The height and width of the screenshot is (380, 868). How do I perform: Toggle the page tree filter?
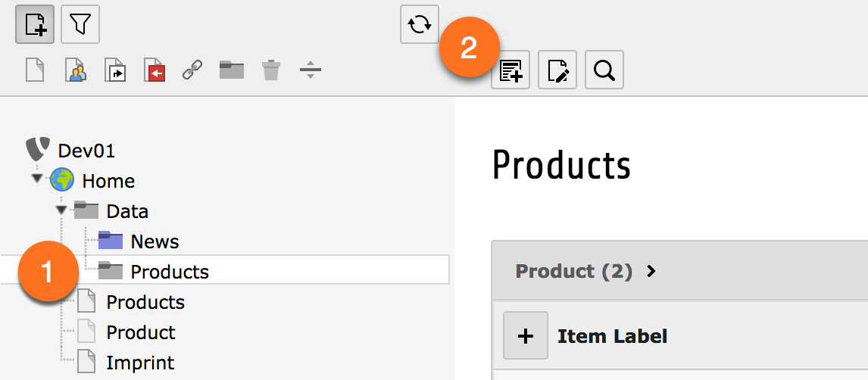(80, 25)
